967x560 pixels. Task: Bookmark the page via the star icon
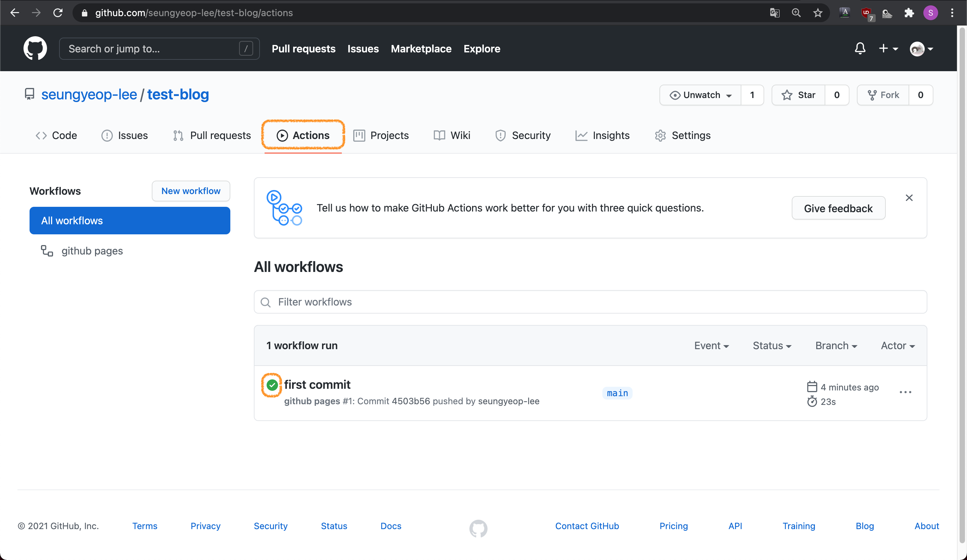818,13
